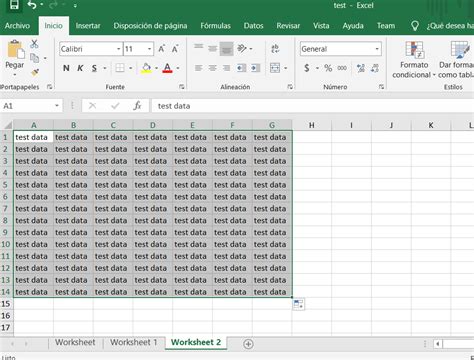This screenshot has height=360, width=474.
Task: Click the Copy icon in Portapapeles
Action: (x=34, y=58)
